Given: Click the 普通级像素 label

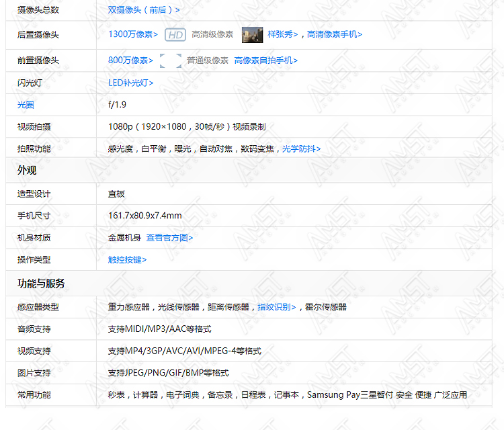Looking at the screenshot, I should click(x=208, y=60).
